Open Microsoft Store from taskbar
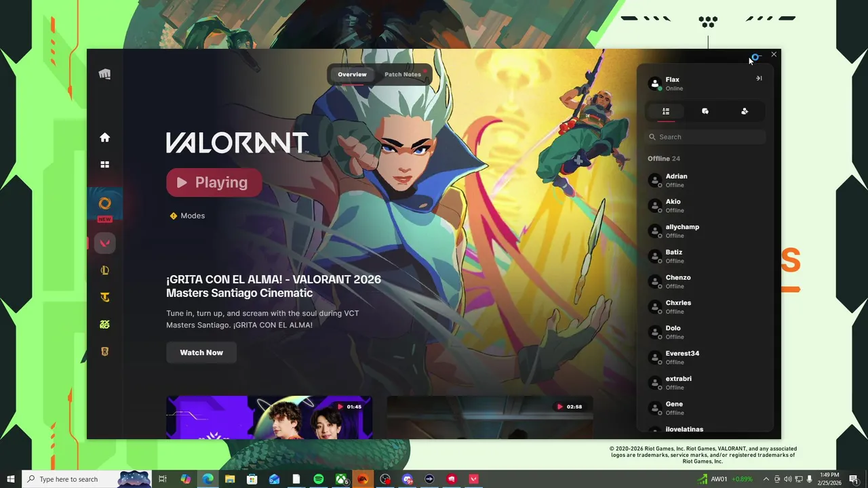This screenshot has width=868, height=488. point(252,479)
